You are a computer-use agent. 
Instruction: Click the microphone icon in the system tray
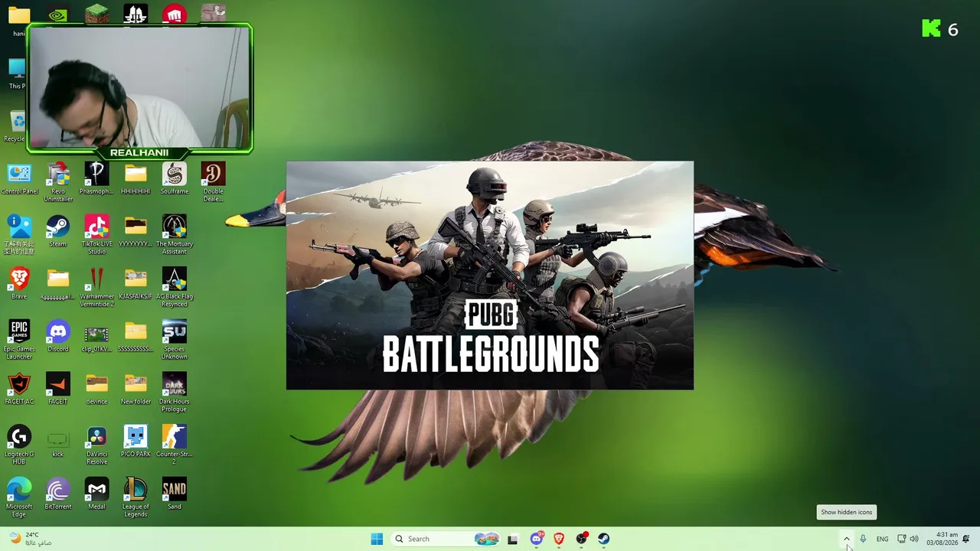click(863, 539)
